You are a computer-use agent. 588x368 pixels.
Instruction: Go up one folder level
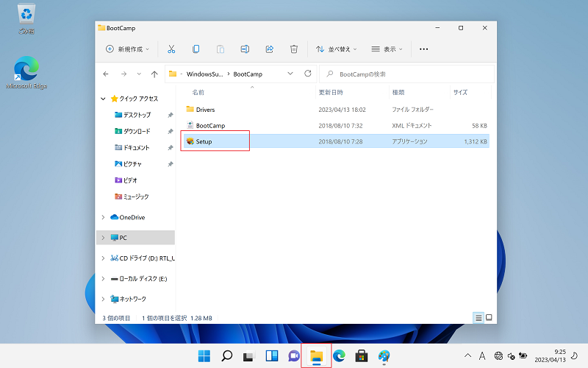[x=154, y=74]
